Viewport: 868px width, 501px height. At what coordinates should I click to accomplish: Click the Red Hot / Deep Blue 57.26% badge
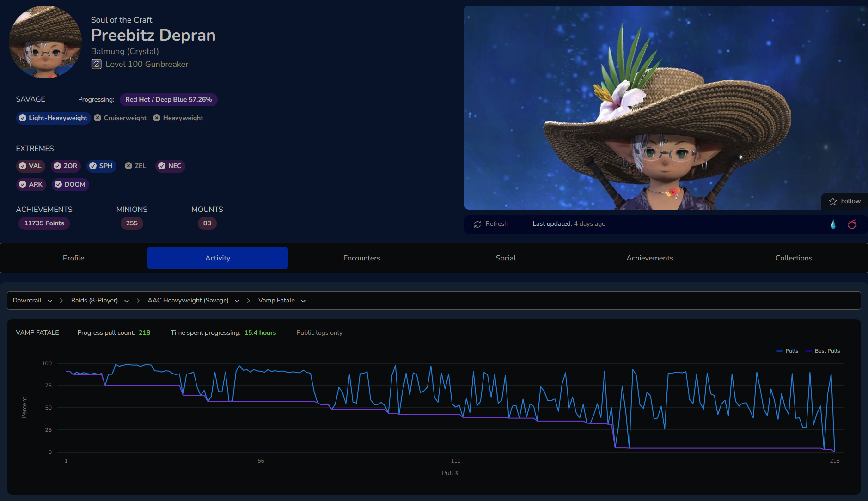tap(169, 100)
